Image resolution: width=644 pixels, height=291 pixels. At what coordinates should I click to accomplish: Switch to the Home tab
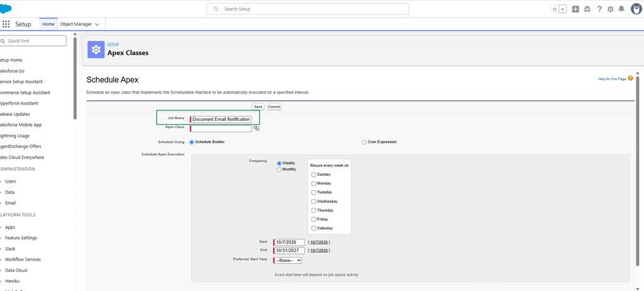(x=48, y=24)
